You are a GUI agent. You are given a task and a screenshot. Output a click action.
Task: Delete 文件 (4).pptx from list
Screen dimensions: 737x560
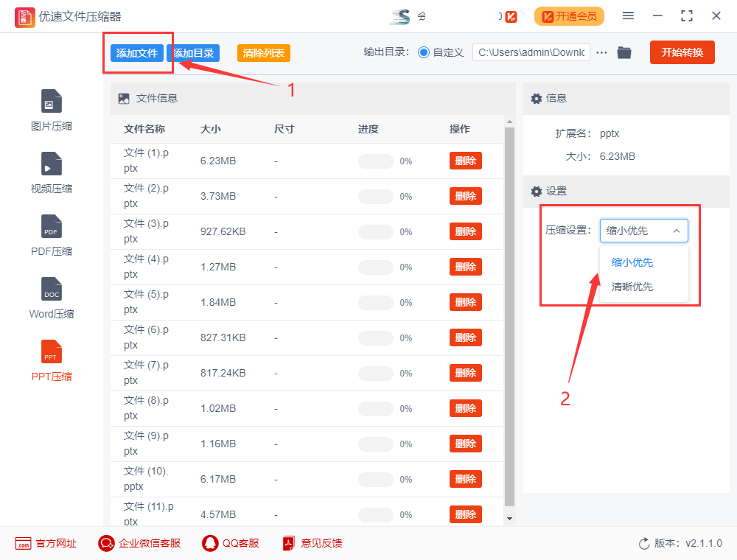point(465,267)
